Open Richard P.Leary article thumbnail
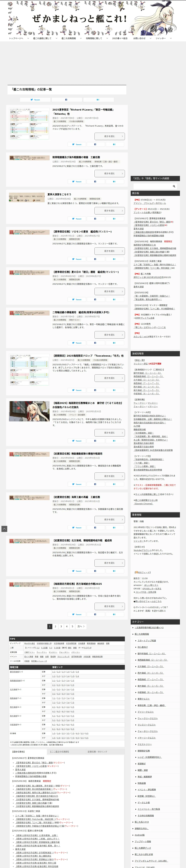Image resolution: width=186 pixels, height=868 pixels. pyautogui.click(x=29, y=124)
